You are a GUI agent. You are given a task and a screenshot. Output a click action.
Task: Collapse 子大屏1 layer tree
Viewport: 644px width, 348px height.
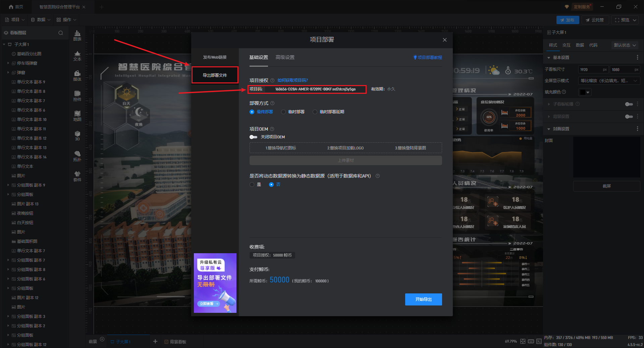point(4,45)
